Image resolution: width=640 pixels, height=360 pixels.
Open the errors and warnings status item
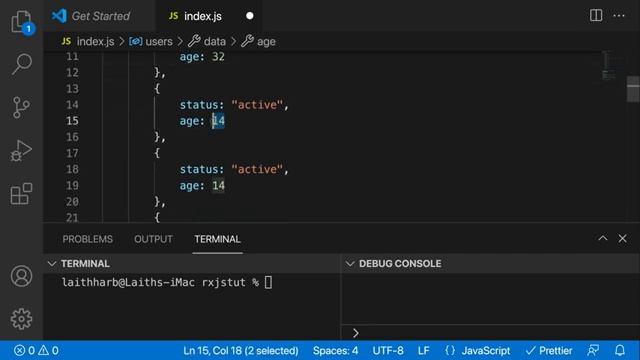pyautogui.click(x=36, y=351)
